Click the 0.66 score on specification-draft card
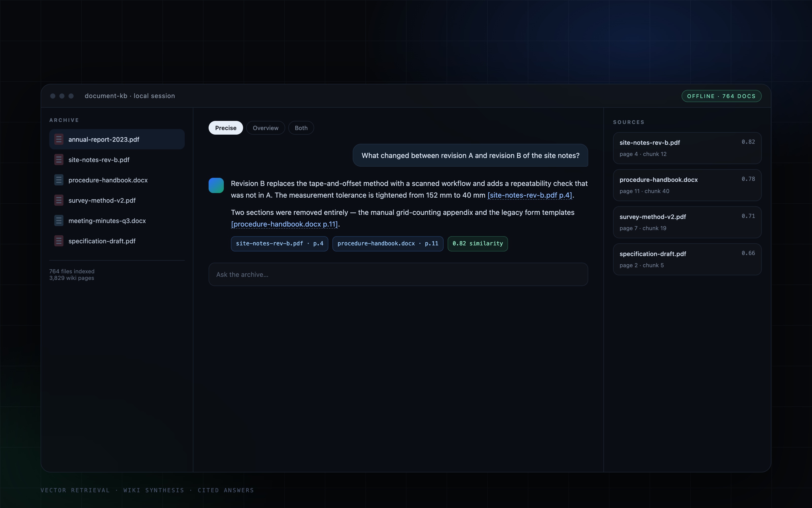This screenshot has height=508, width=812. click(x=748, y=253)
